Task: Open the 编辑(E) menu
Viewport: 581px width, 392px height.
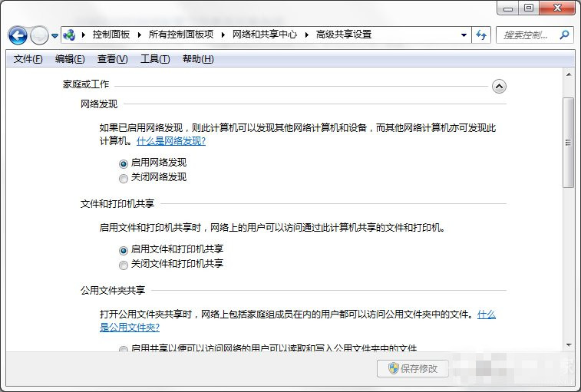Action: pos(70,59)
